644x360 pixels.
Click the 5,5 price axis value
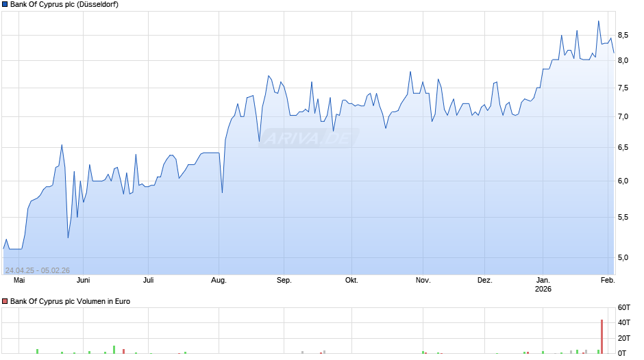click(623, 217)
